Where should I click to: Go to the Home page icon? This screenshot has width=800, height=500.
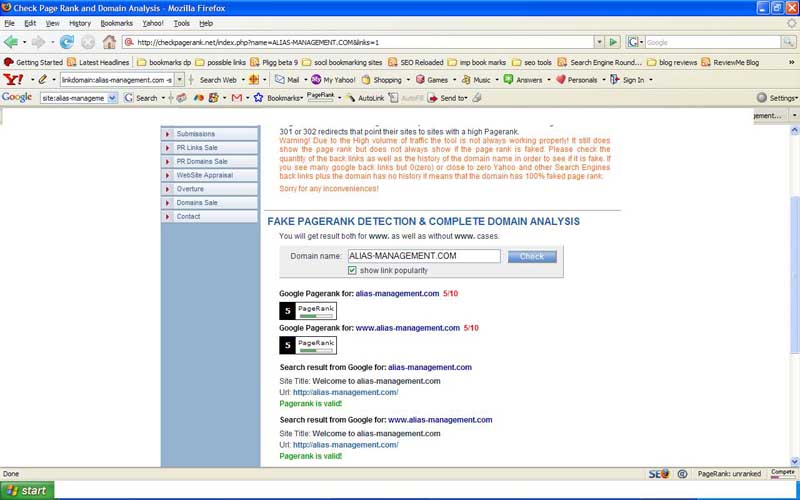(109, 42)
